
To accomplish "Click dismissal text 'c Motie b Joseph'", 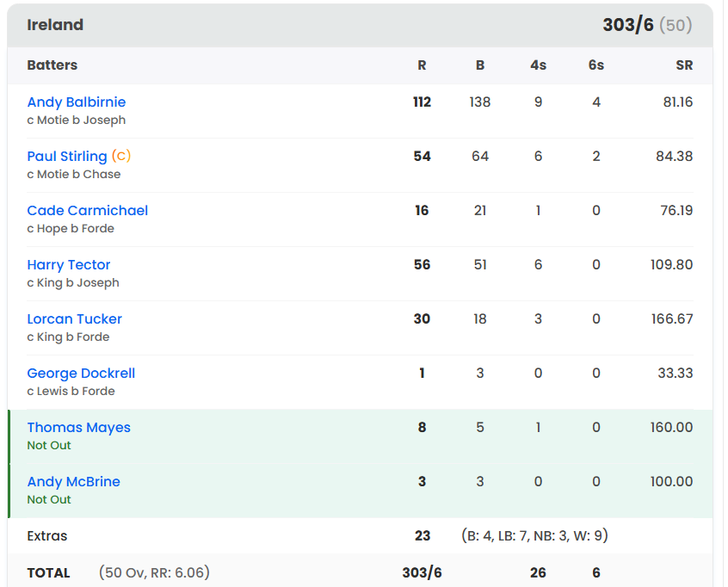I will tap(76, 120).
